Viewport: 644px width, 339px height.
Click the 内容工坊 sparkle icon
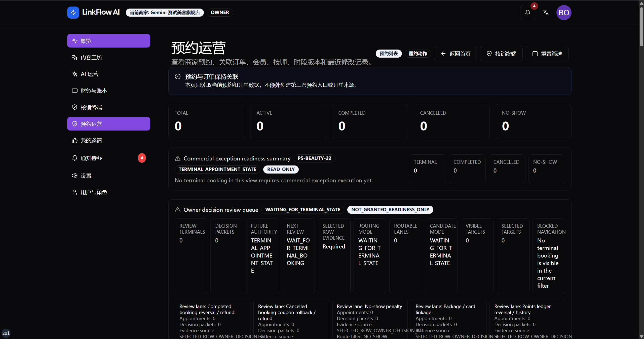click(75, 57)
